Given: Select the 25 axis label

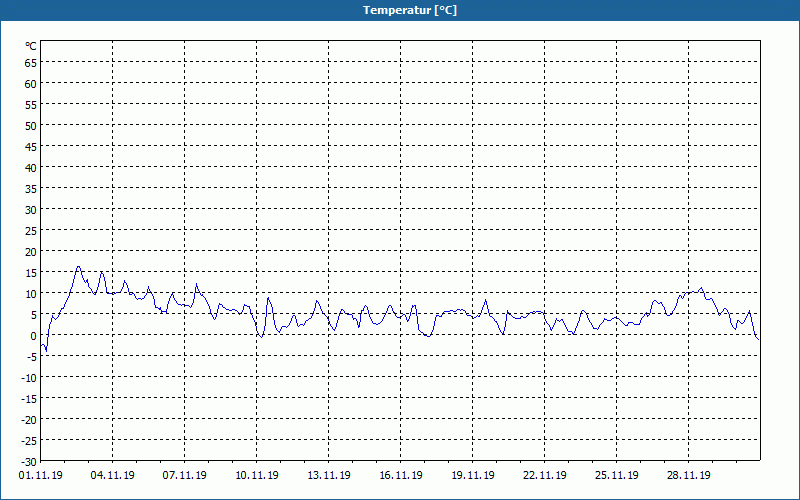Looking at the screenshot, I should click(31, 231).
